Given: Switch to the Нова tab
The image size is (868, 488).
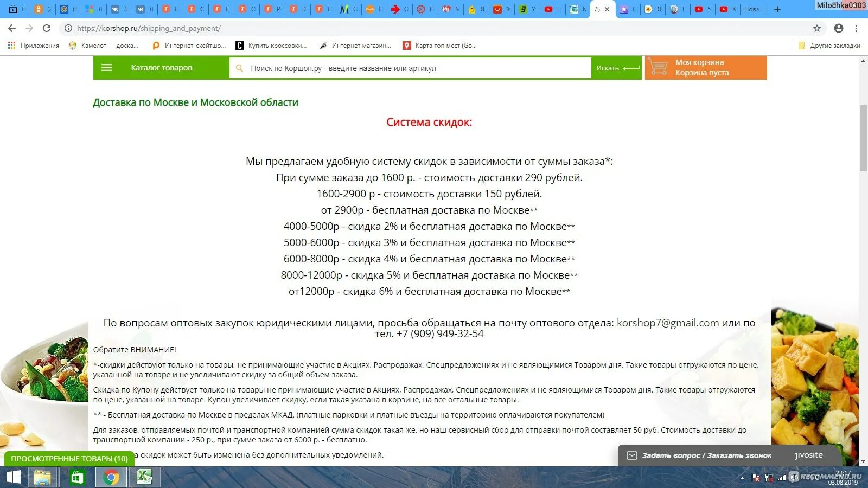Looking at the screenshot, I should click(x=751, y=9).
